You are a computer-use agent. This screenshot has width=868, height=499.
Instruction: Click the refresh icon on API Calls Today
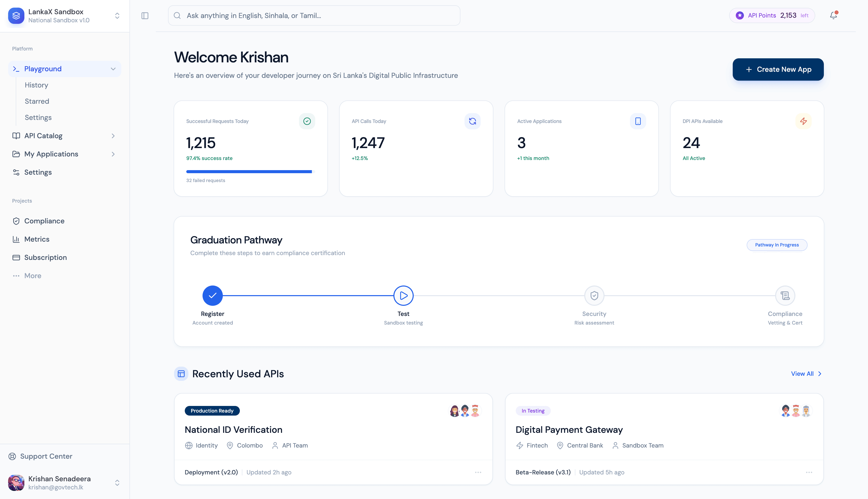coord(472,121)
